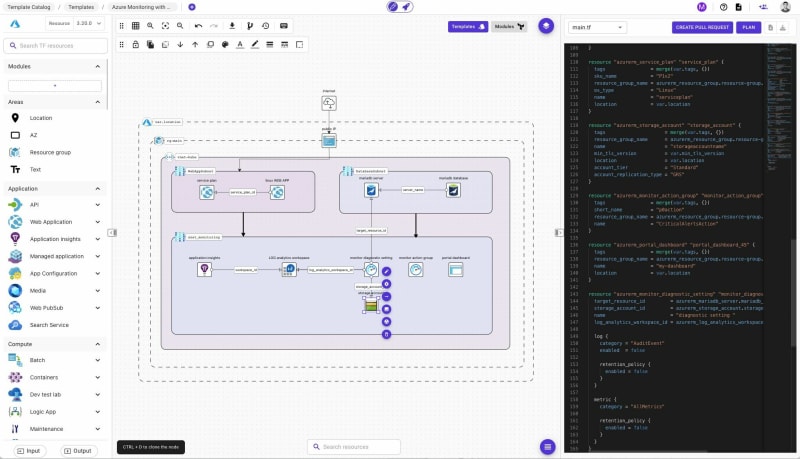Select the Text area item

pyautogui.click(x=35, y=169)
